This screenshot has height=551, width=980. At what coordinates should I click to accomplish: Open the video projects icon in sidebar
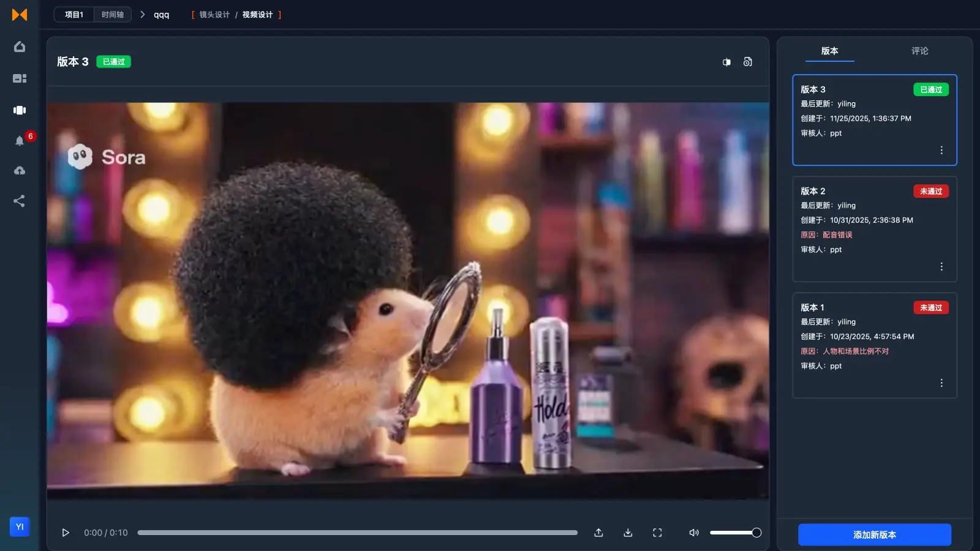pyautogui.click(x=20, y=110)
